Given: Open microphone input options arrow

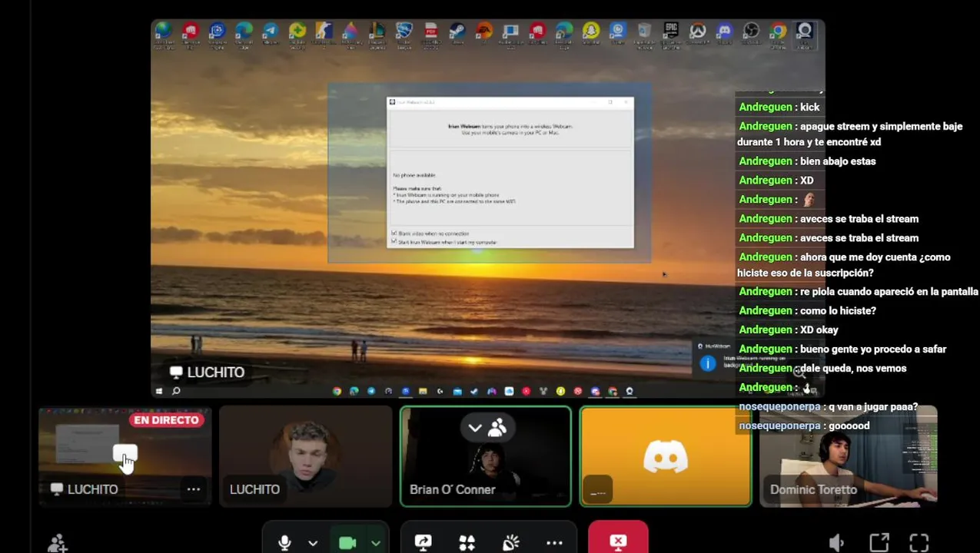Looking at the screenshot, I should click(313, 543).
